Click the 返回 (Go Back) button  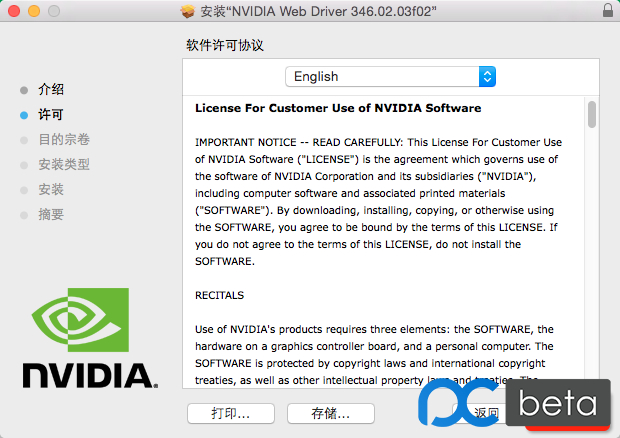pos(479,413)
